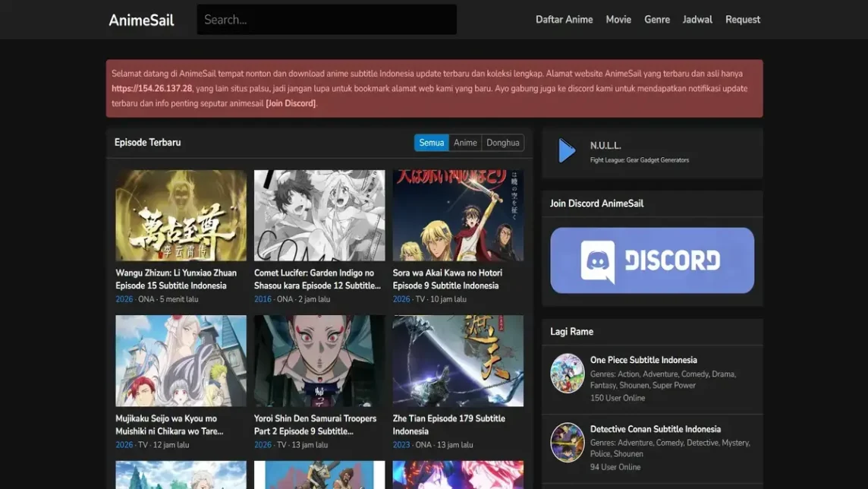Open One Piece Subtitle Indonesia link
Viewport: 868px width, 489px height.
tap(643, 360)
